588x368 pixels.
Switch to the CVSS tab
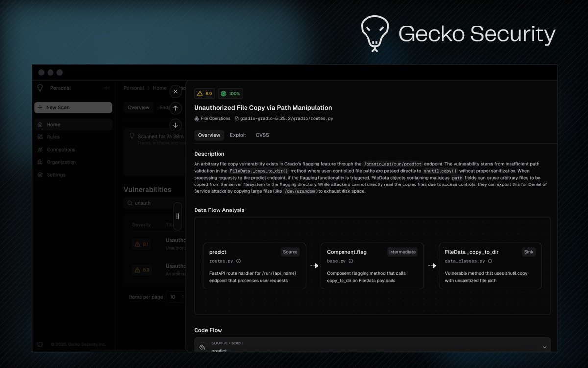[x=262, y=135]
